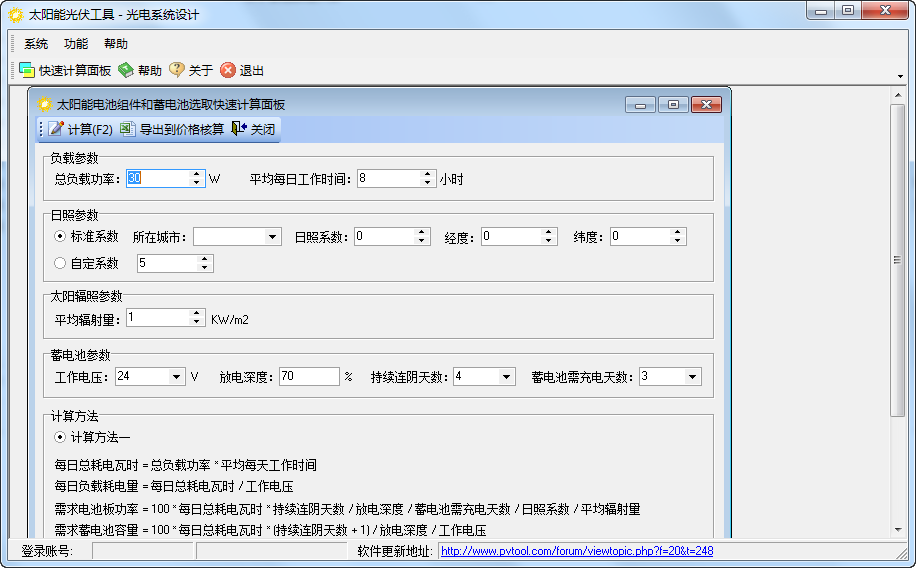Image resolution: width=916 pixels, height=568 pixels.
Task: Click the 日照系数 input field
Action: pos(384,236)
